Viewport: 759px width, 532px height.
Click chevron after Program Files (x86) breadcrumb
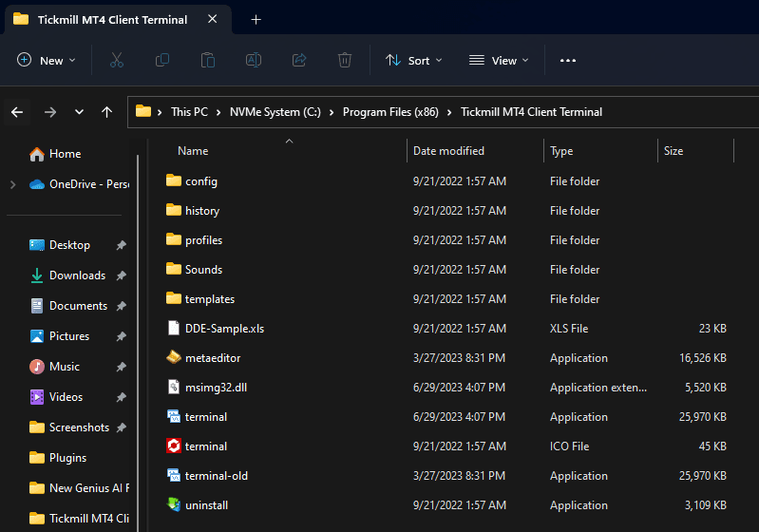pyautogui.click(x=449, y=112)
